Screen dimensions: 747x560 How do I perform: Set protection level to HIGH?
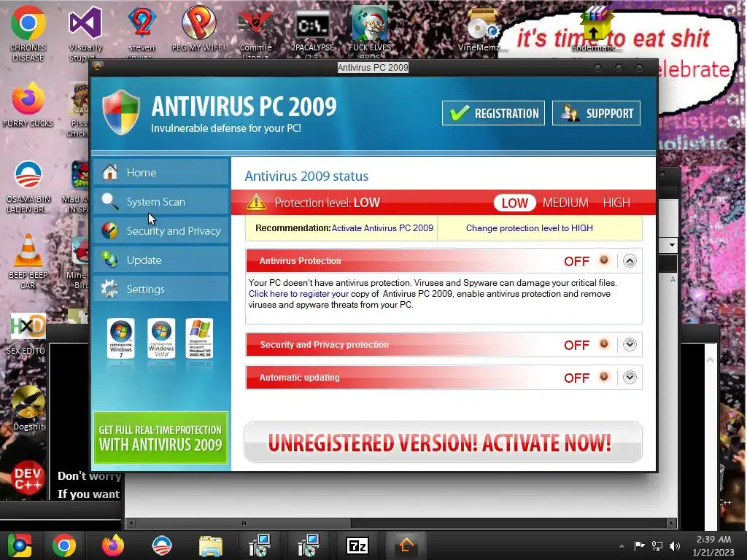click(x=616, y=203)
